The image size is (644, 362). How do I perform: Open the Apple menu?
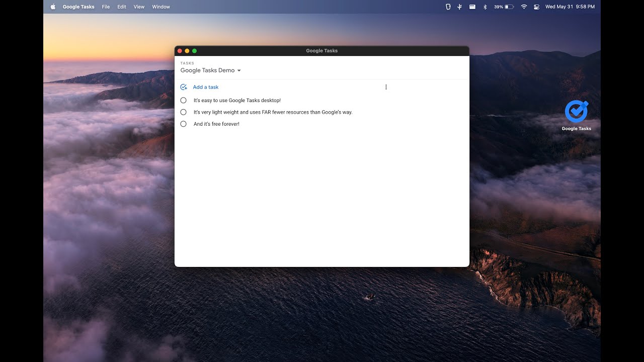[53, 7]
